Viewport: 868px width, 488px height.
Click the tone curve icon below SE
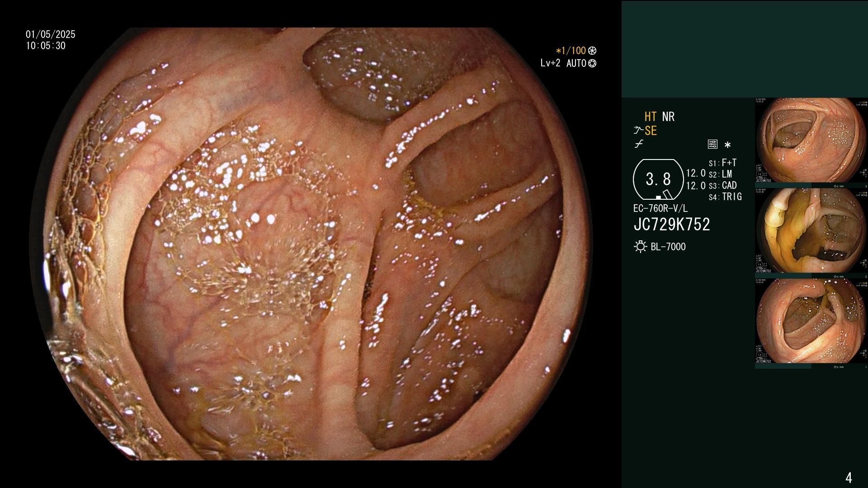click(639, 144)
